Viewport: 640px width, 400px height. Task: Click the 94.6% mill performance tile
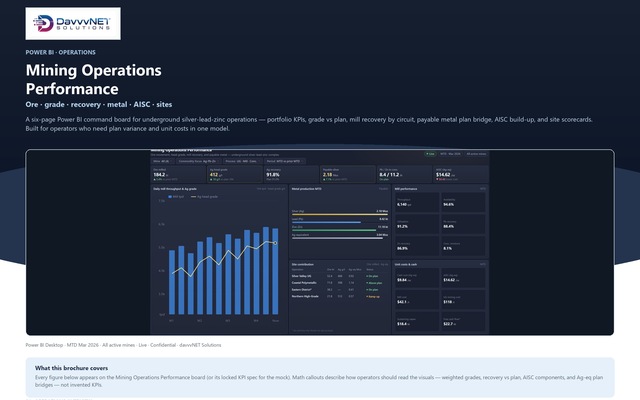[463, 202]
